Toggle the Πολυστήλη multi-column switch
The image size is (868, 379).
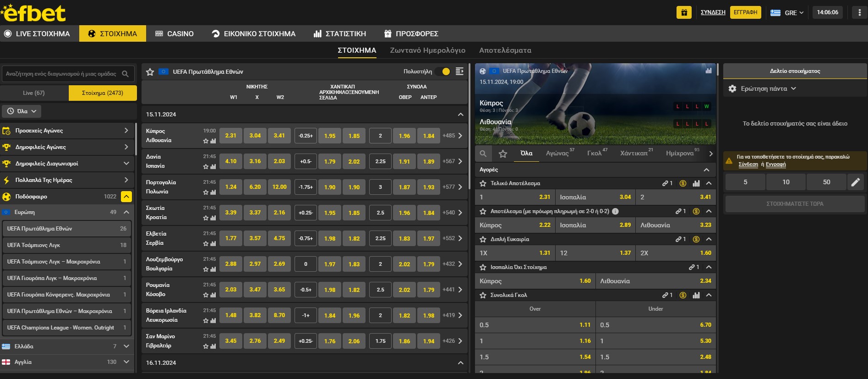pyautogui.click(x=443, y=71)
